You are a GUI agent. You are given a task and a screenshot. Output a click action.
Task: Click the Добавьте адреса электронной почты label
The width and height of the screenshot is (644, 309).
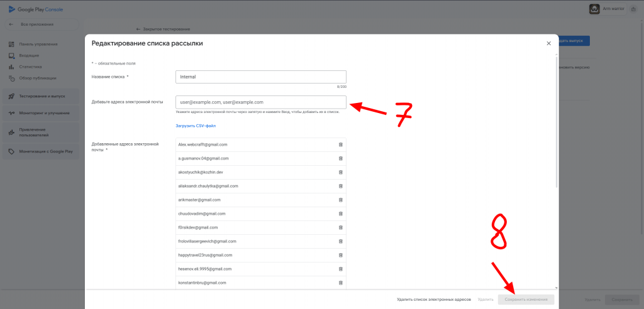(x=127, y=102)
